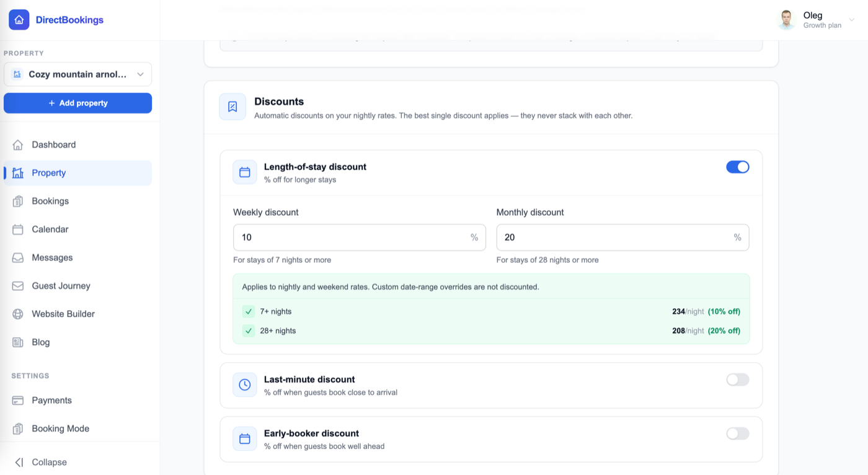
Task: Click the Dashboard house icon
Action: 18,144
